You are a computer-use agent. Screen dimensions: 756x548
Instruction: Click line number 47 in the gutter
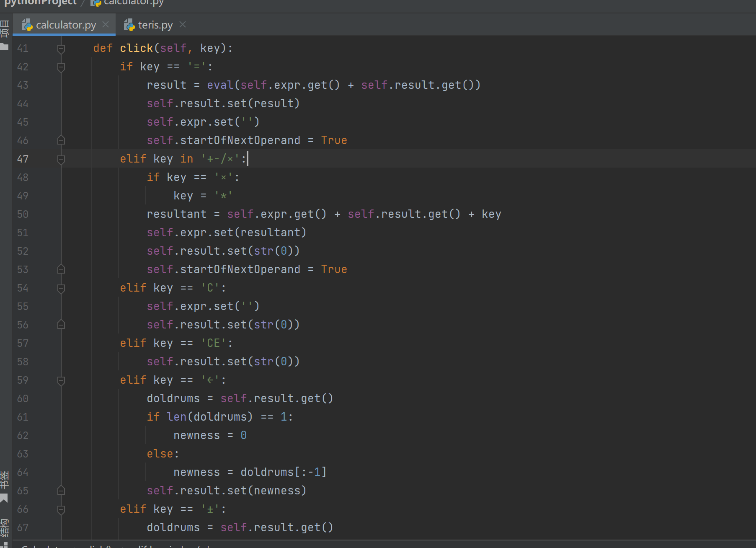tap(23, 159)
